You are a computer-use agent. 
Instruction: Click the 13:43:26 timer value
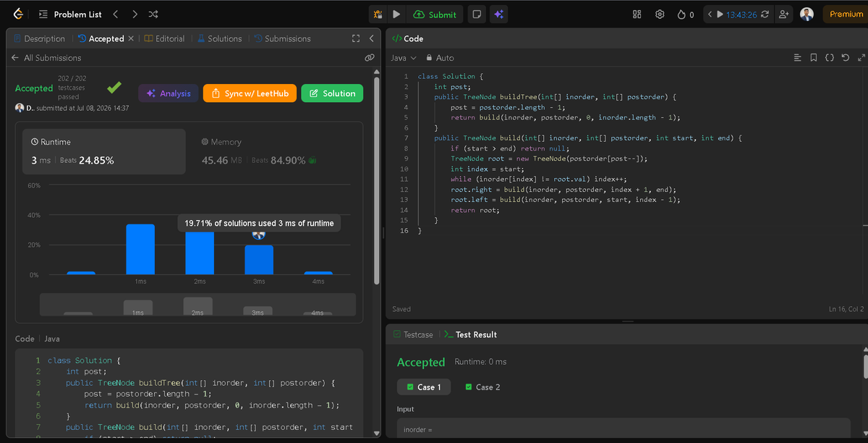click(741, 14)
